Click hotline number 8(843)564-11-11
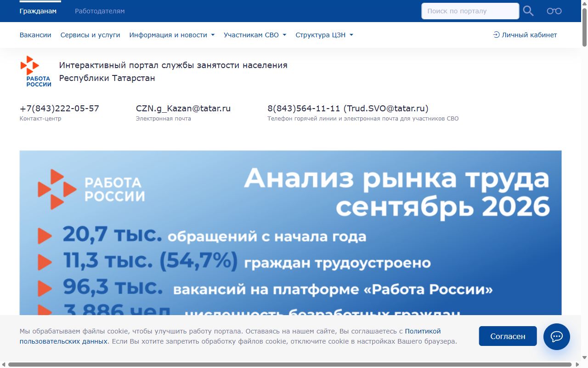Image resolution: width=588 pixels, height=368 pixels. point(304,109)
